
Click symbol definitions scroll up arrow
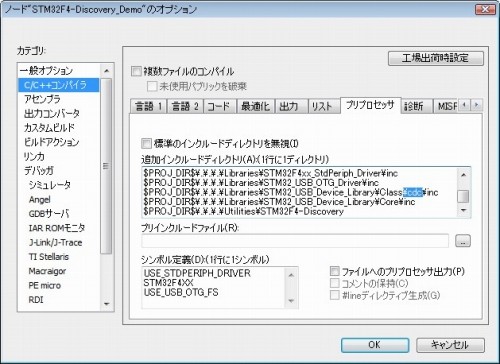pyautogui.click(x=291, y=275)
